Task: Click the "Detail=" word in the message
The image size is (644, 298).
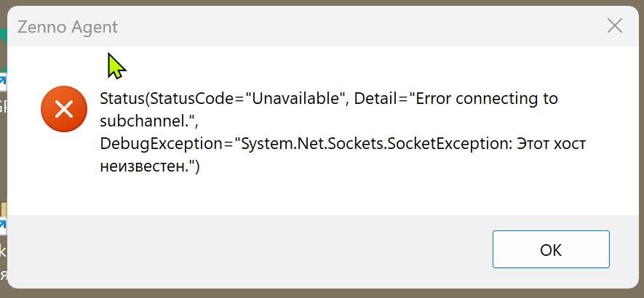Action: coord(383,99)
